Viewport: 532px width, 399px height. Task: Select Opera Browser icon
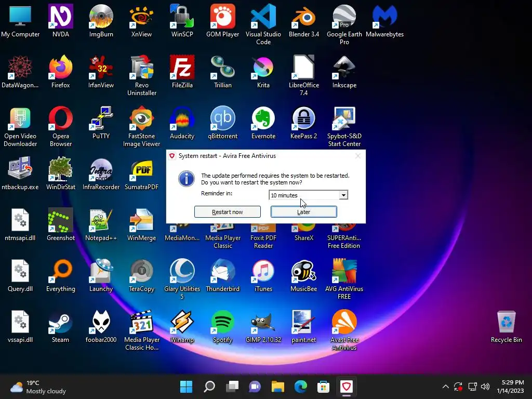pyautogui.click(x=61, y=126)
